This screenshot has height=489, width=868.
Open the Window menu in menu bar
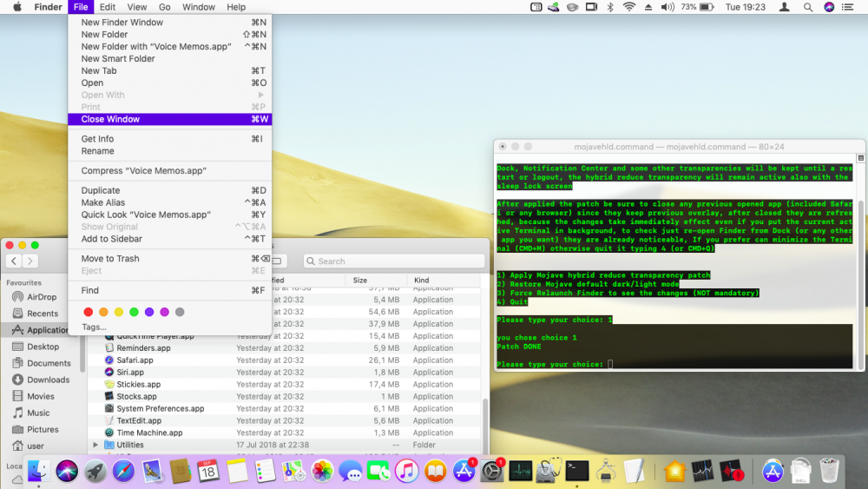point(198,7)
